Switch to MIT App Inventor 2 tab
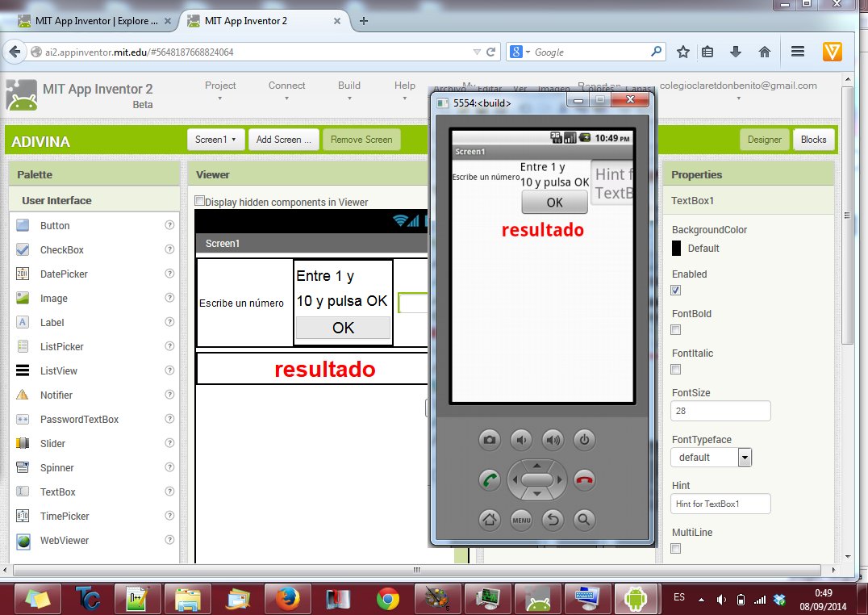 (265, 21)
